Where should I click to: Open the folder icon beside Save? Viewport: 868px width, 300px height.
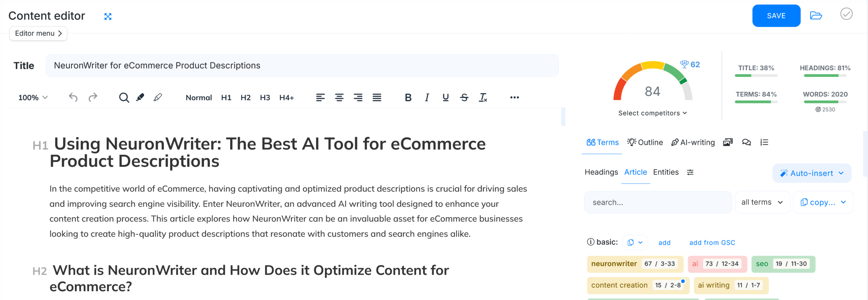[816, 16]
